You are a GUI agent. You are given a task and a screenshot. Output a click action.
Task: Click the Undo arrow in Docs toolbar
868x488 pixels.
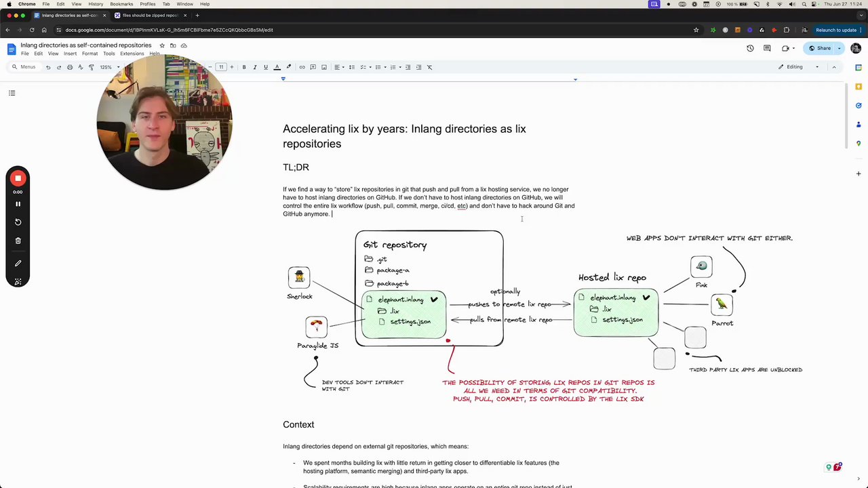[48, 67]
